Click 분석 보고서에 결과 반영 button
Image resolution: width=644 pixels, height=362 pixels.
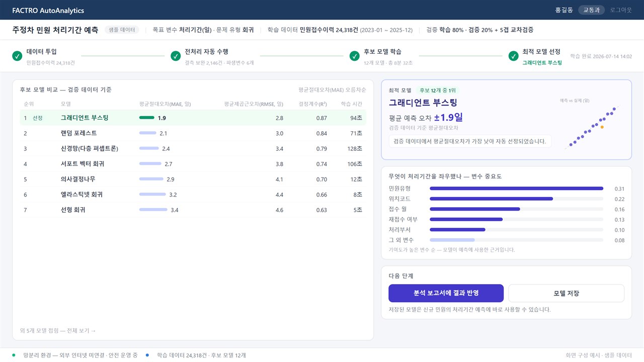click(446, 293)
